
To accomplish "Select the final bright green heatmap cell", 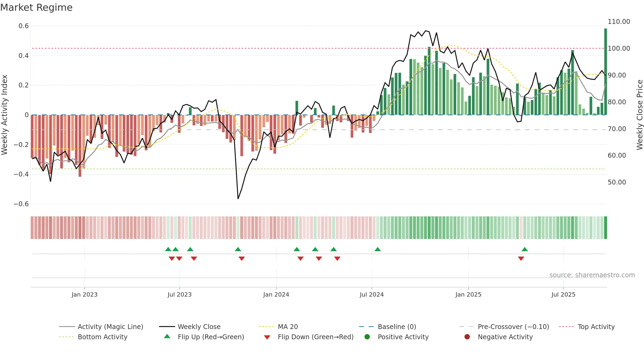I will coord(606,228).
